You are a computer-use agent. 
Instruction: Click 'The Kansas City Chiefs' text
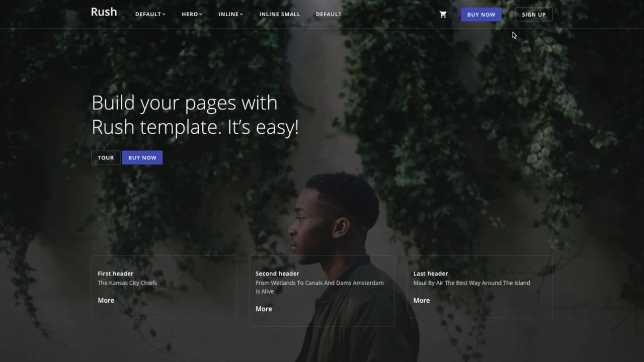127,283
